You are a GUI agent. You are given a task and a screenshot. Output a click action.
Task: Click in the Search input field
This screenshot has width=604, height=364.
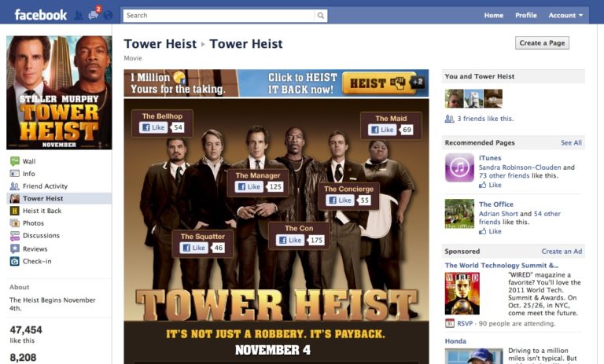(x=219, y=16)
